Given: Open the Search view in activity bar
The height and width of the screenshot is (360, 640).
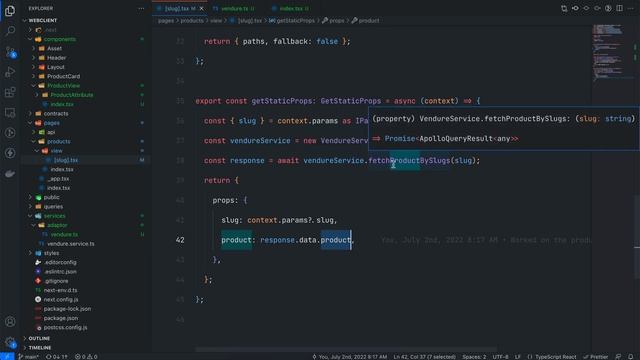Looking at the screenshot, I should tap(10, 31).
